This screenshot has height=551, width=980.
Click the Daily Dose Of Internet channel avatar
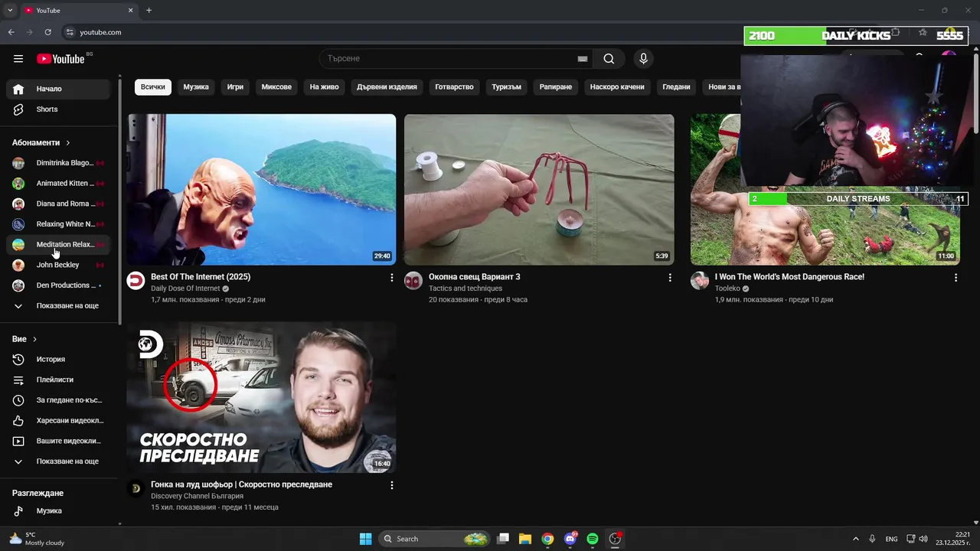click(x=136, y=281)
